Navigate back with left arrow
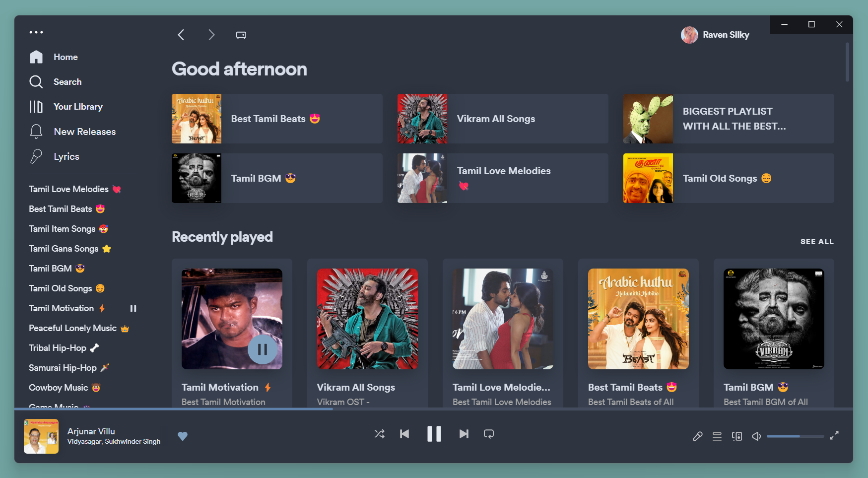The image size is (868, 478). click(181, 35)
